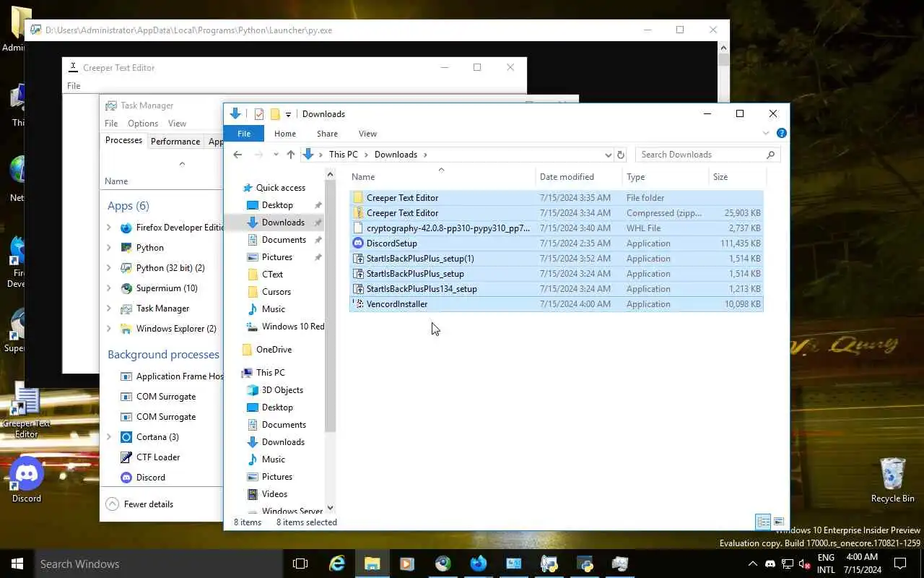Expand Supermium (10) process group

pos(109,288)
